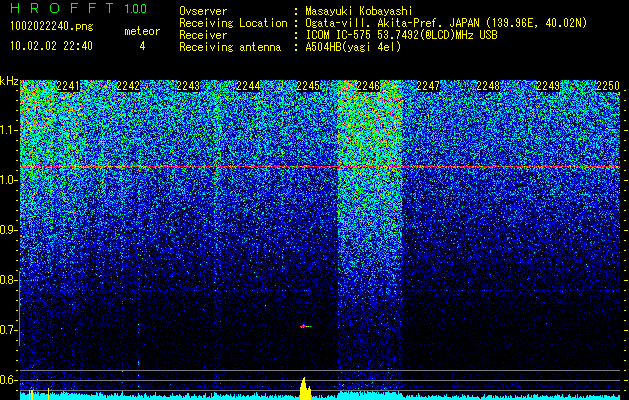Click the date 10.02.02 22:40
This screenshot has width=629, height=400.
(x=51, y=46)
